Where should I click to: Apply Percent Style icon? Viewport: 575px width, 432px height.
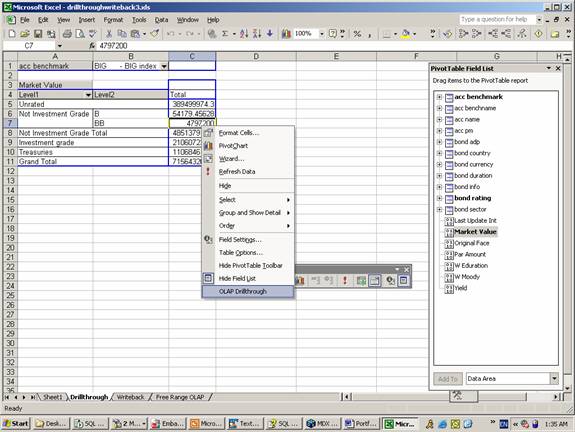coord(357,34)
